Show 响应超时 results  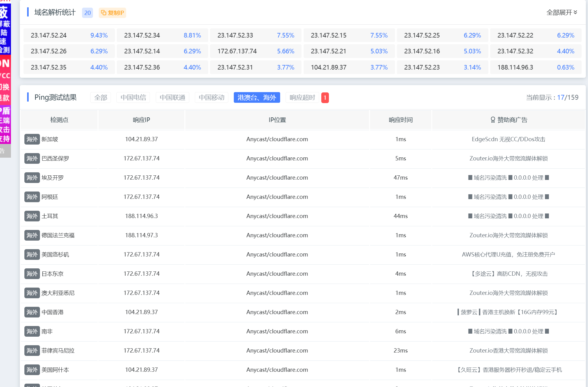click(x=302, y=98)
